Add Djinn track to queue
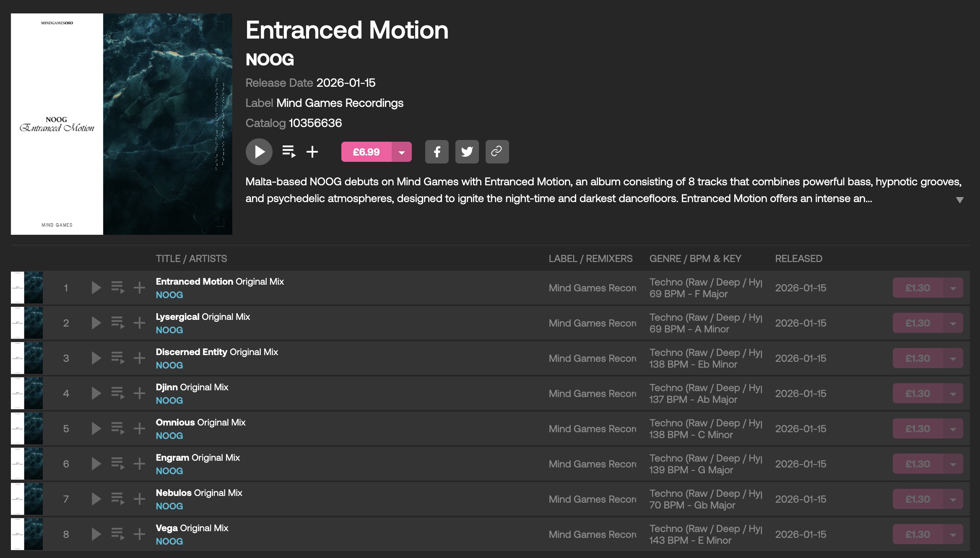980x558 pixels. pyautogui.click(x=118, y=393)
